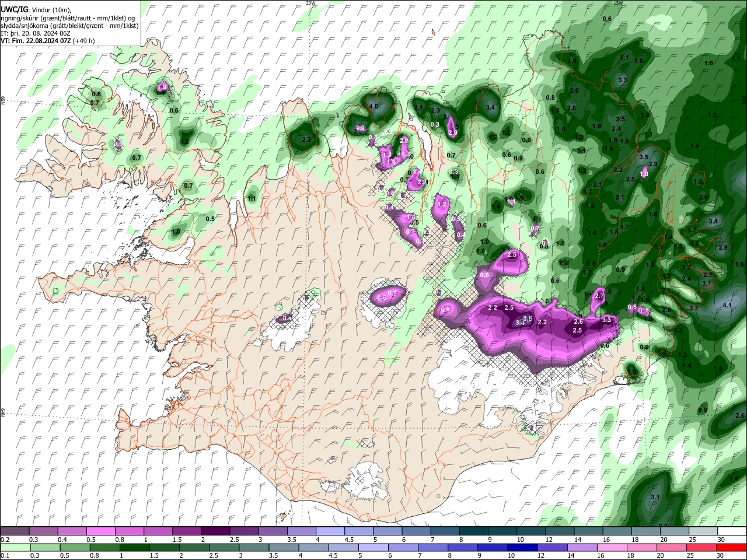Click the legend description line 'rigning/skúrir (grænt/blátt/rautt - mm/1klst) og'

coord(68,18)
